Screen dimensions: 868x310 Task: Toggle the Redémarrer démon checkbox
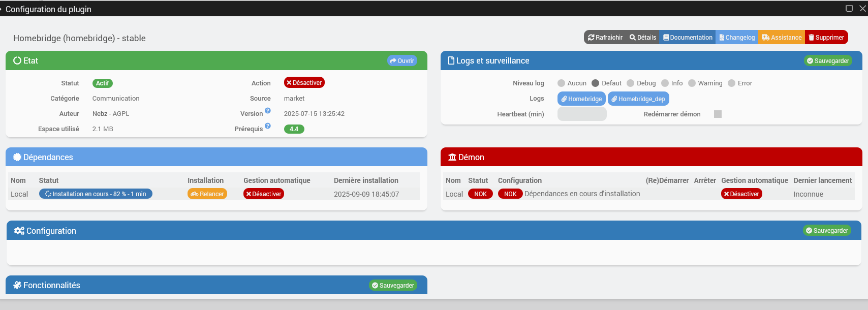(718, 114)
